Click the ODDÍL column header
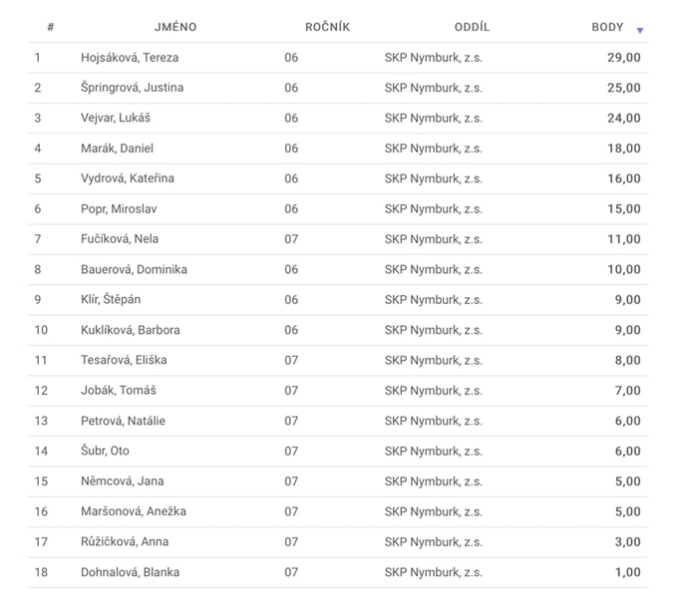Image resolution: width=678 pixels, height=616 pixels. coord(472,27)
